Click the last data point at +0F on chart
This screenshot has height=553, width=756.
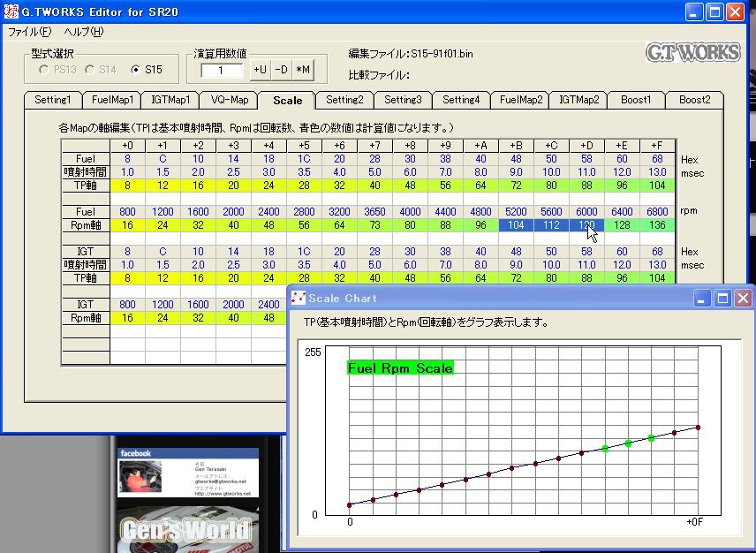pos(698,428)
